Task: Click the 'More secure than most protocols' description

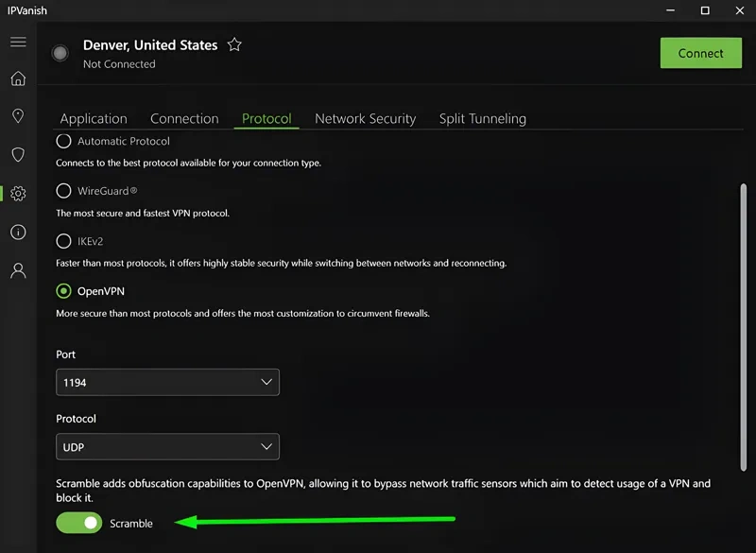Action: click(x=243, y=314)
